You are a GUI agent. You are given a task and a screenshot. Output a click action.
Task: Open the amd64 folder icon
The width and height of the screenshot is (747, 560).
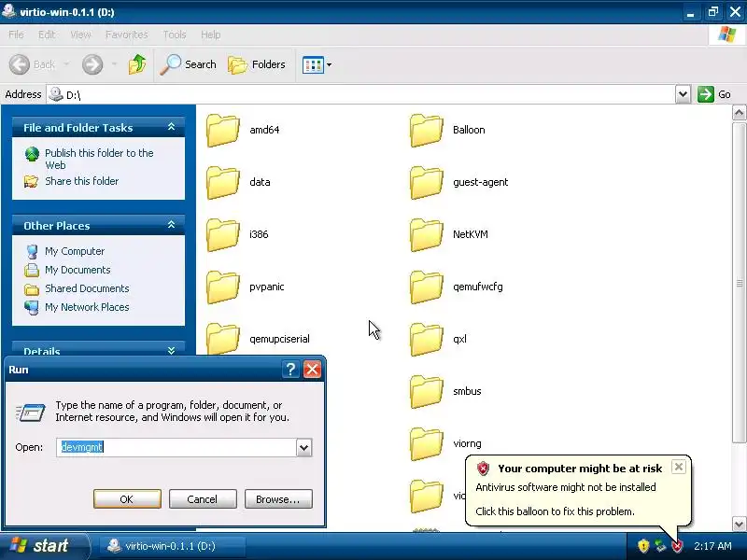pyautogui.click(x=223, y=130)
